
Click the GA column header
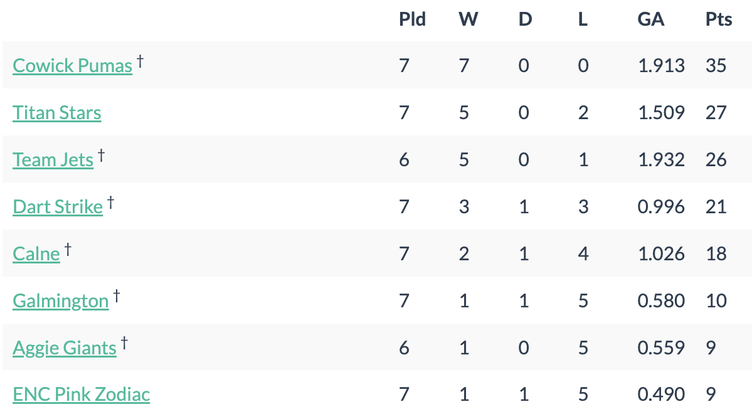tap(651, 19)
